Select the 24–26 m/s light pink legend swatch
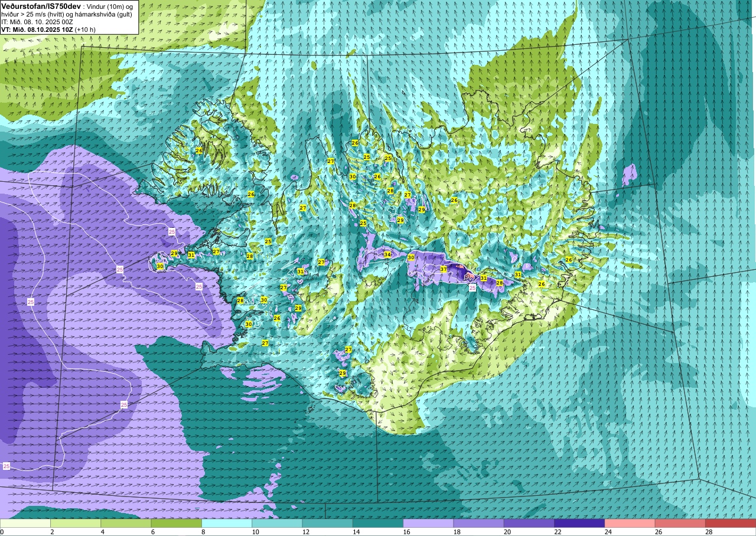The height and width of the screenshot is (536, 756). (x=630, y=523)
